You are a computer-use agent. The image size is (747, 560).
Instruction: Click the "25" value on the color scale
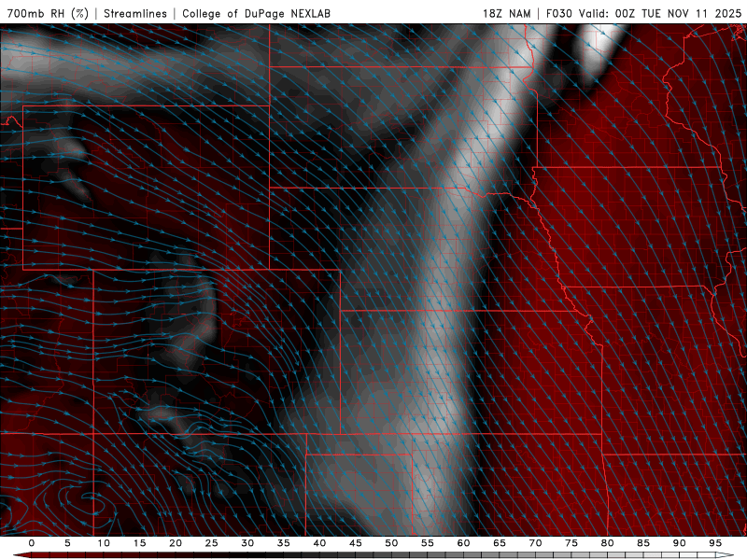(211, 543)
